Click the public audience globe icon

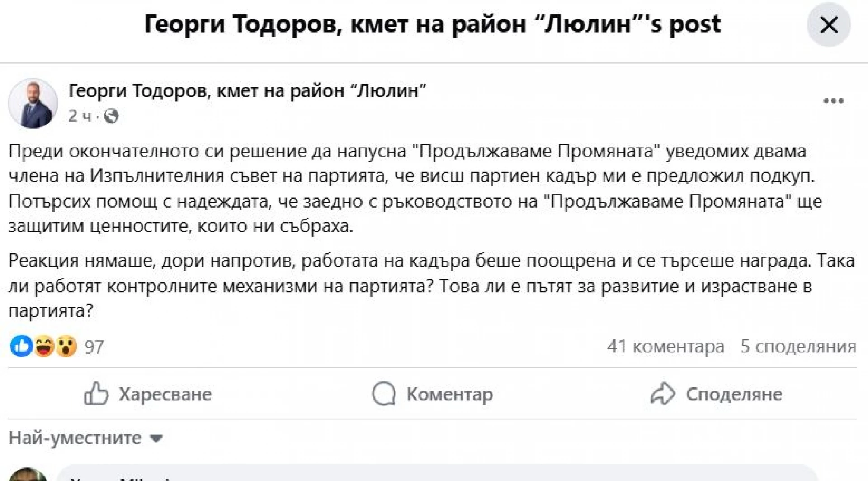pyautogui.click(x=111, y=117)
